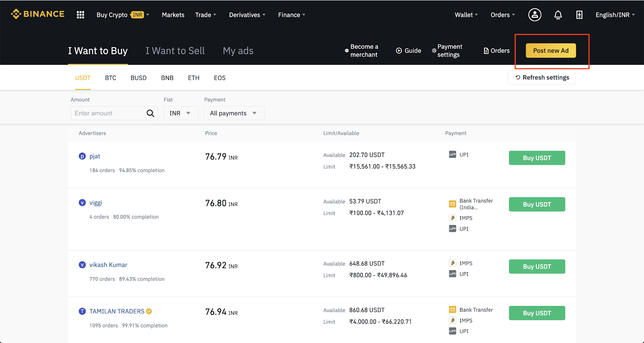Click the ₹800.00 - ₹49,896.46 limit
This screenshot has width=644, height=343.
pyautogui.click(x=378, y=275)
